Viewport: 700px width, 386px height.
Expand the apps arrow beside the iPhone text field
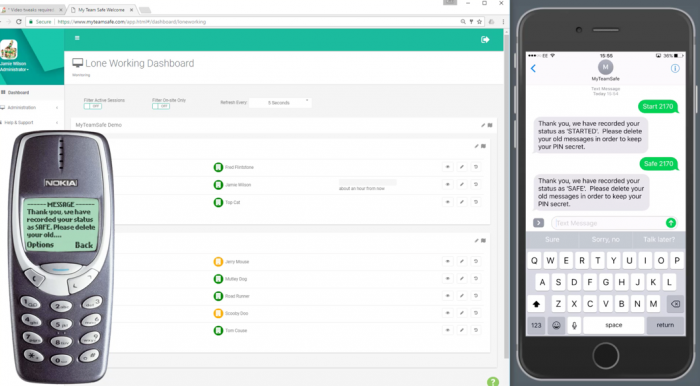click(x=538, y=223)
